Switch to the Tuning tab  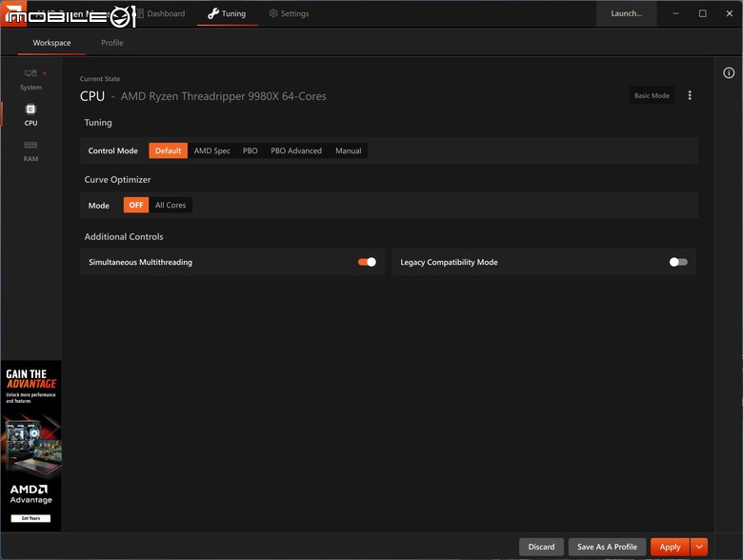point(227,13)
